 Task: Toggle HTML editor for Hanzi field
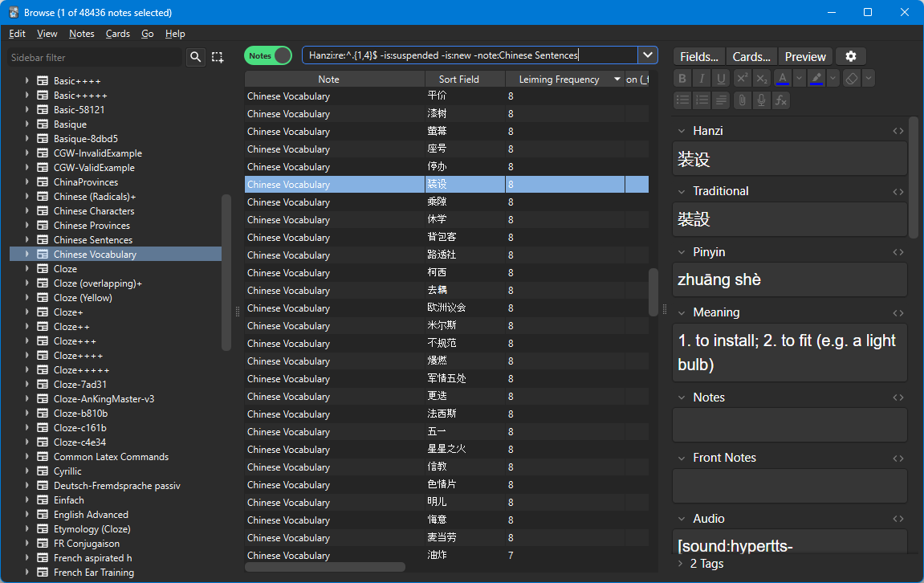pyautogui.click(x=898, y=131)
